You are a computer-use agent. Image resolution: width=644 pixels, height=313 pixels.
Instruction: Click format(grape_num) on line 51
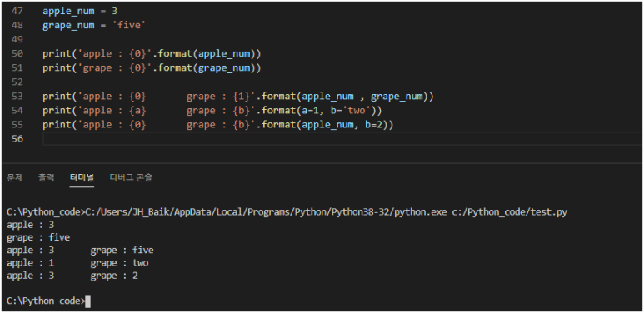point(209,68)
